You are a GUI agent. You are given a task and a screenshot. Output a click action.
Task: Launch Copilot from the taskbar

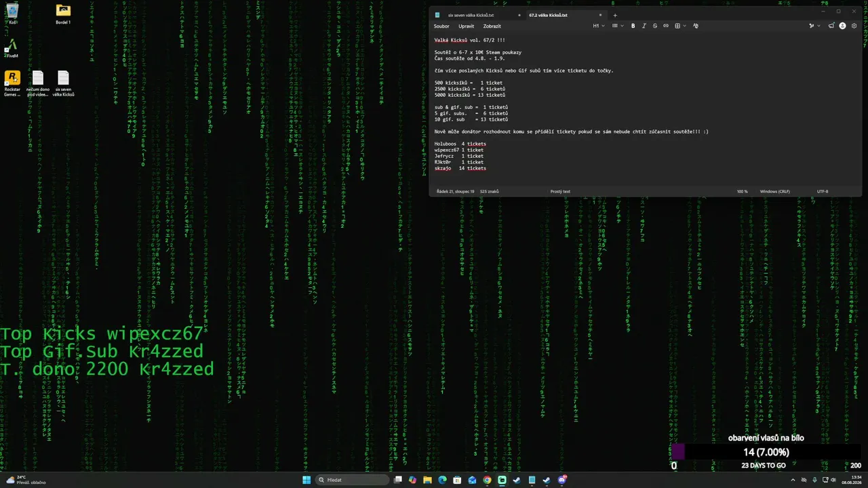[412, 480]
